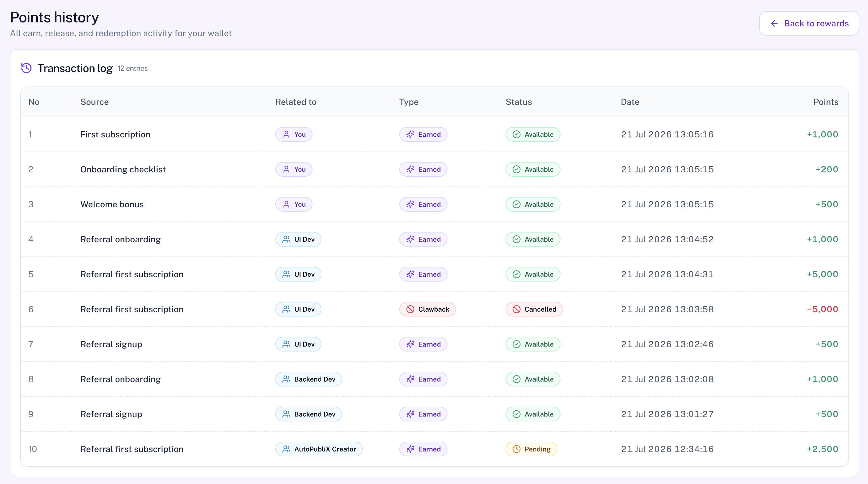This screenshot has height=484, width=868.
Task: Click the "Points history" page title
Action: [x=54, y=17]
